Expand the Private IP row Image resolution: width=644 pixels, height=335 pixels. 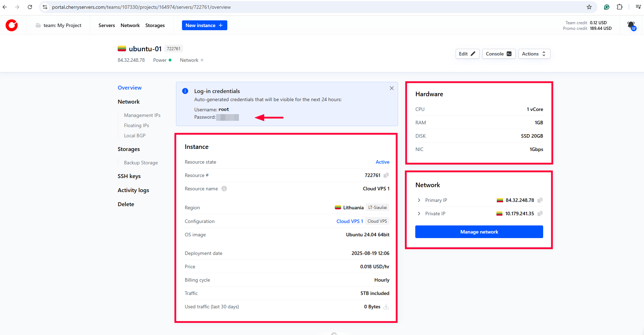tap(419, 213)
